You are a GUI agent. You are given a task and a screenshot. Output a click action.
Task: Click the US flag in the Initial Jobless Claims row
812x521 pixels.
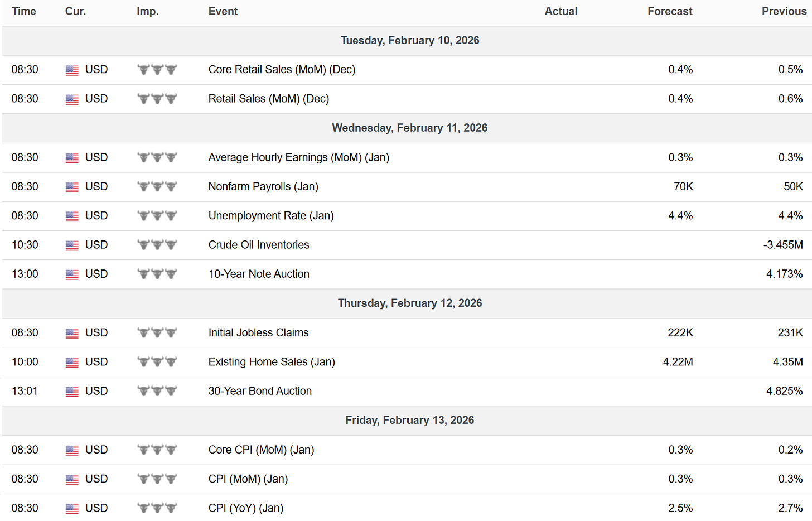tap(72, 333)
